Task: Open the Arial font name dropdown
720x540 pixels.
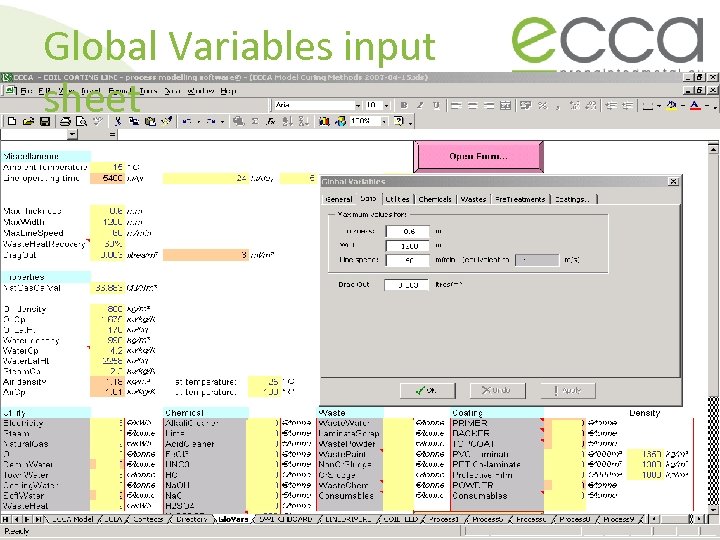Action: (x=358, y=106)
